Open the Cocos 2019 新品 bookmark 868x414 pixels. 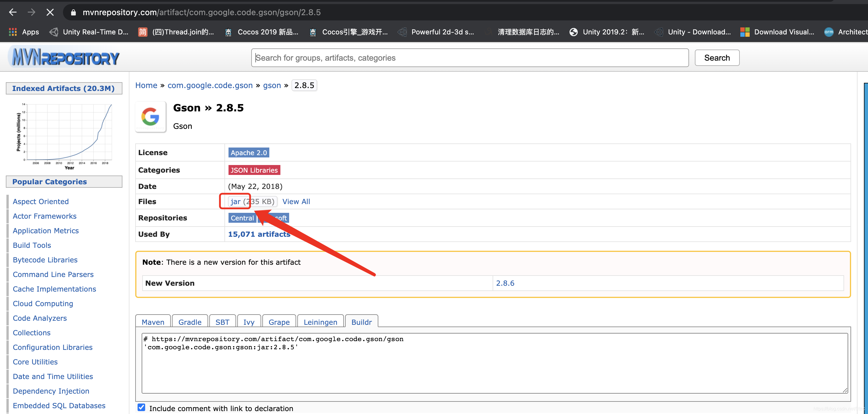click(261, 32)
